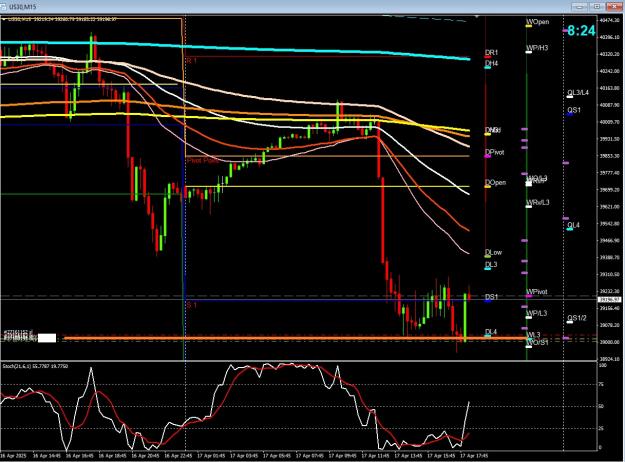Click the stochastic scale value 75
This screenshot has height=462, width=625.
click(x=603, y=385)
